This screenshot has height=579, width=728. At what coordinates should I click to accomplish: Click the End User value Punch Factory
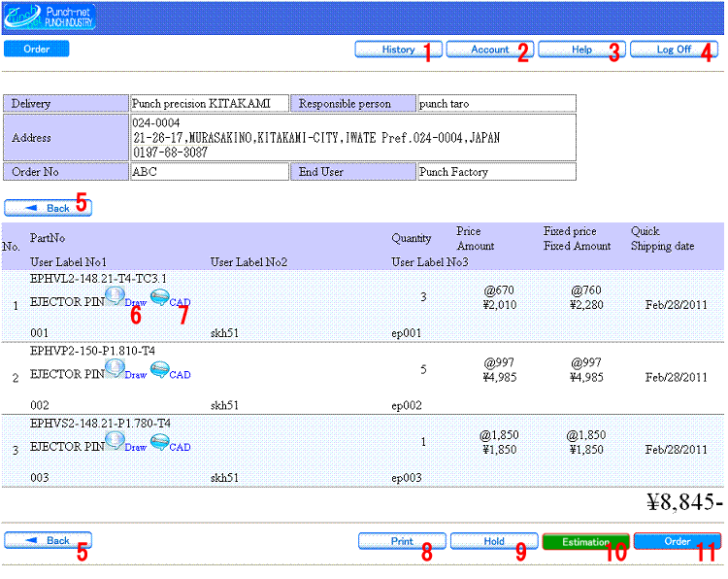[453, 172]
